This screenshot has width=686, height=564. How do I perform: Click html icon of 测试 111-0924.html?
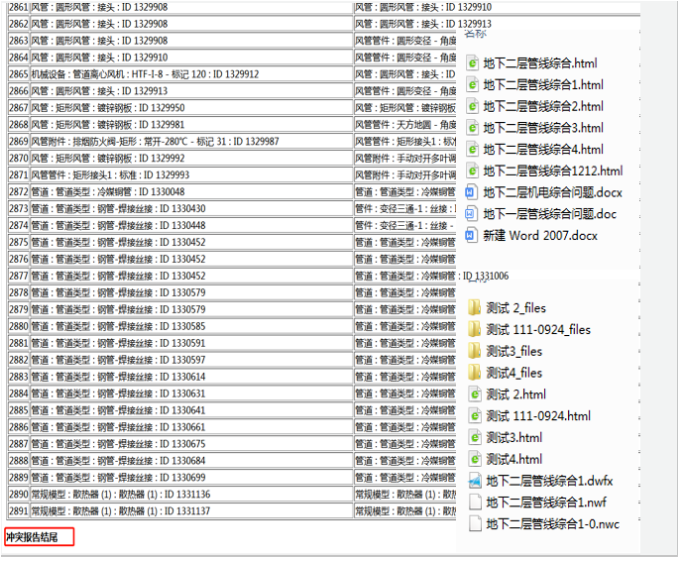pos(475,416)
